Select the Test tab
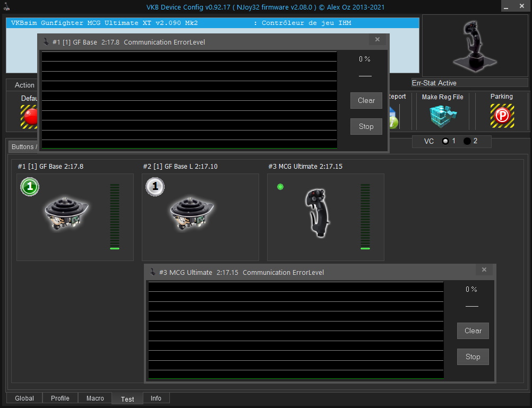 pos(127,399)
